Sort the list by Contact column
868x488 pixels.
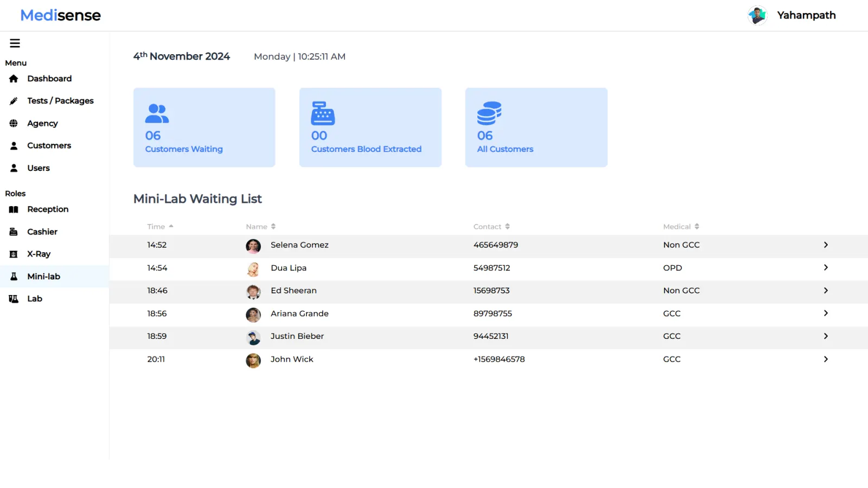tap(492, 227)
